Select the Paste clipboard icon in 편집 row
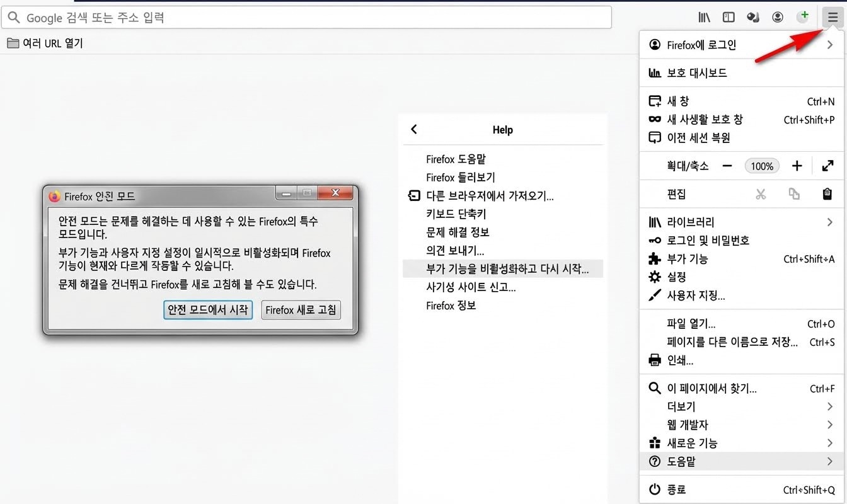 pos(827,194)
